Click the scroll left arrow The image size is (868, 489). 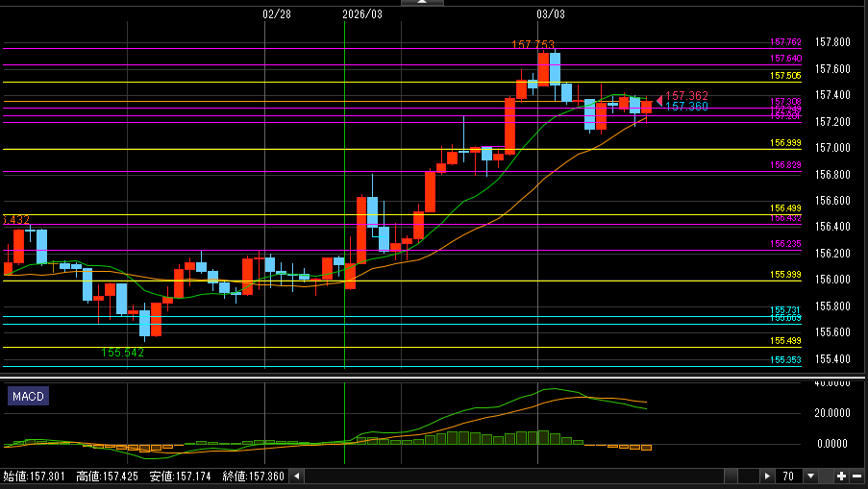click(x=296, y=476)
